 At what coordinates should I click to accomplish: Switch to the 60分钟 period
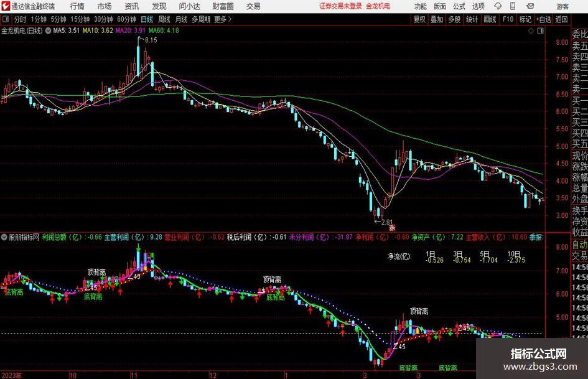coord(126,19)
